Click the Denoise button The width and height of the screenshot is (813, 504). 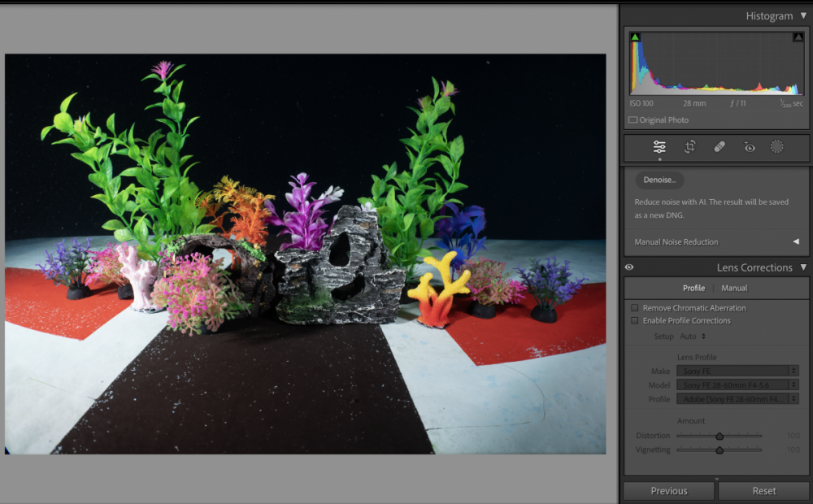(659, 180)
